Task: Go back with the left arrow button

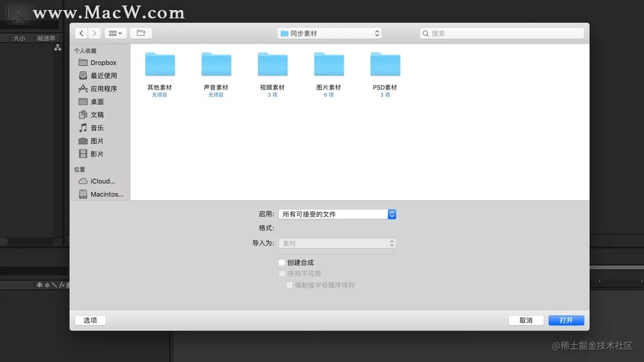Action: [x=82, y=33]
